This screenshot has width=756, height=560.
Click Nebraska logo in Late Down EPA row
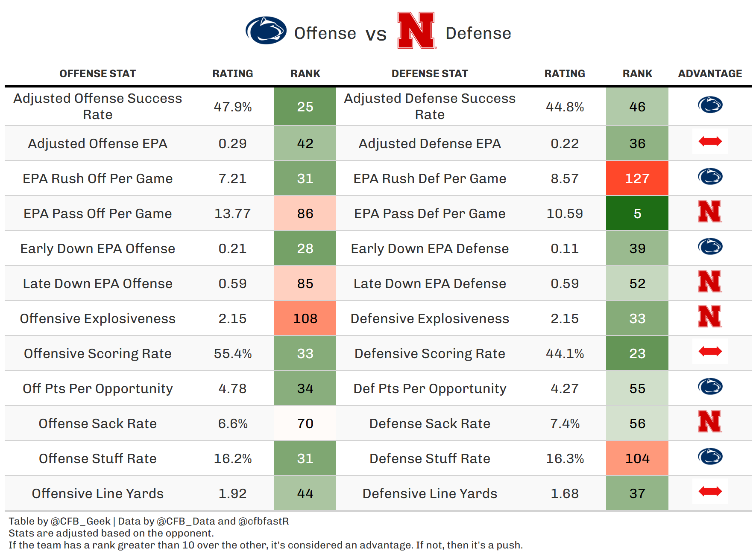pyautogui.click(x=710, y=282)
